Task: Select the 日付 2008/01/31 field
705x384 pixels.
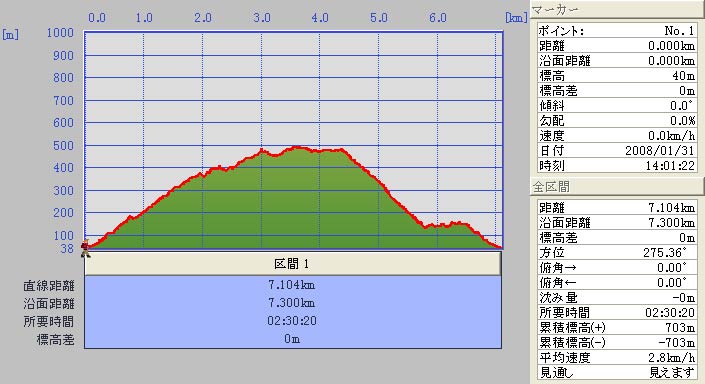Action: click(617, 150)
